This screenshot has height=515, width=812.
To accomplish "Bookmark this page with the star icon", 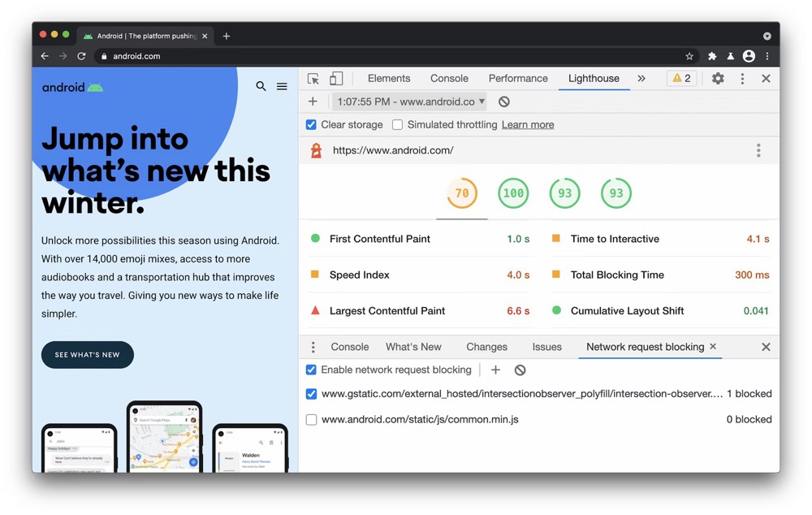I will click(x=689, y=56).
